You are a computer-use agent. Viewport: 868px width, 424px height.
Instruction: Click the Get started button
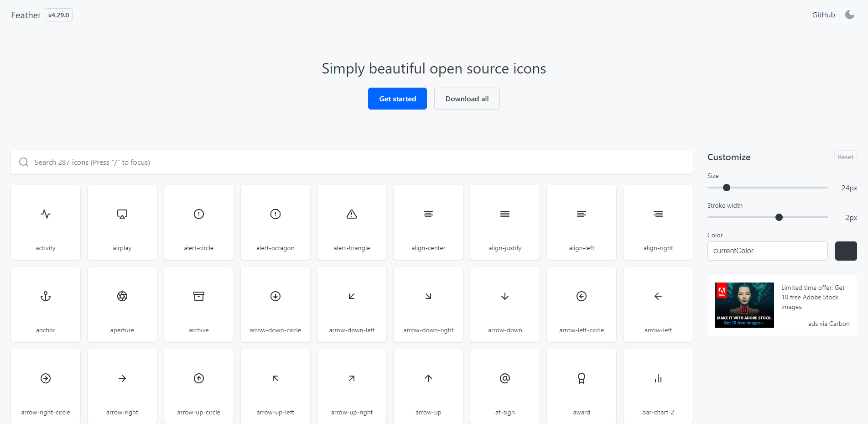tap(397, 99)
